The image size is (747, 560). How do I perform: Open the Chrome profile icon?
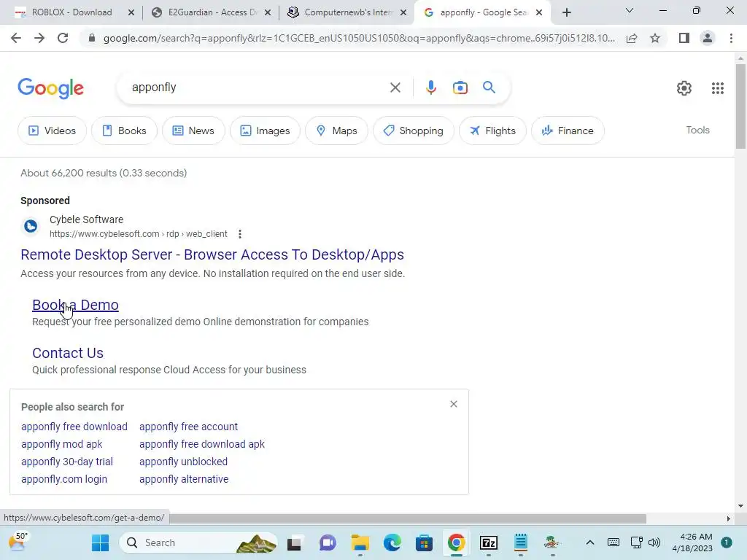coord(708,38)
